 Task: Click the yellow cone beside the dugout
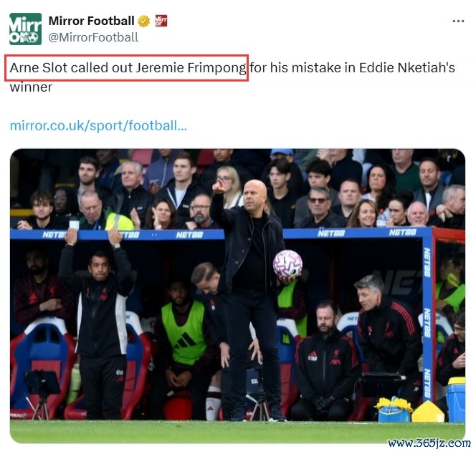click(428, 412)
